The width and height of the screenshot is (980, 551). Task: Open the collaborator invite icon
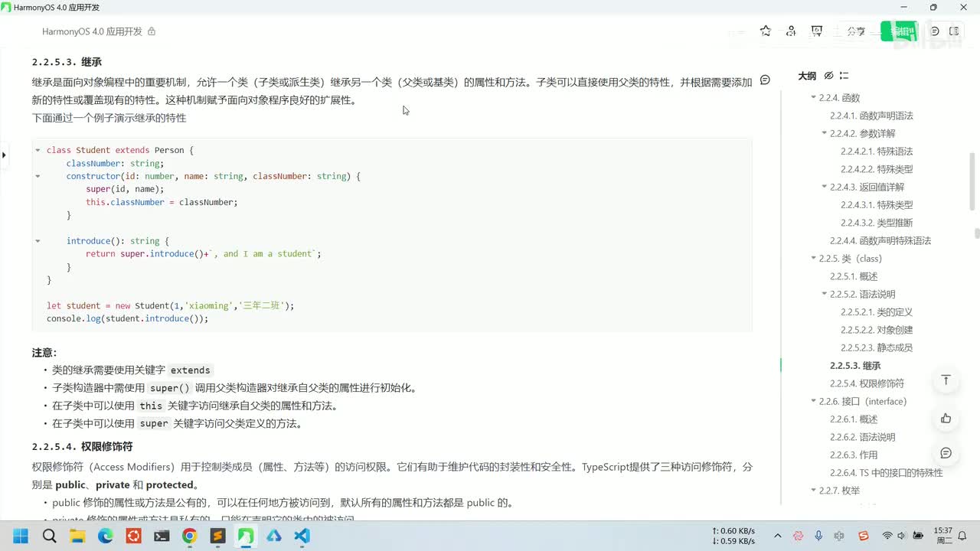[x=791, y=31]
